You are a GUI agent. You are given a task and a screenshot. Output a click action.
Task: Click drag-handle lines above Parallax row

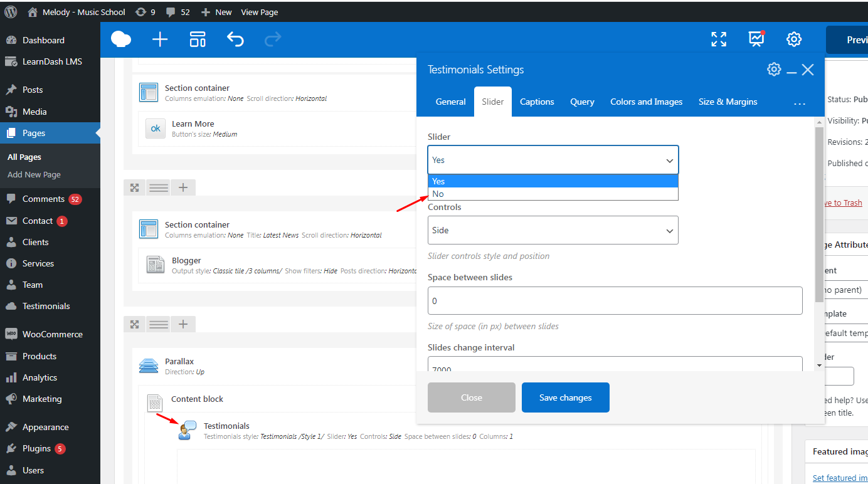[x=159, y=324]
